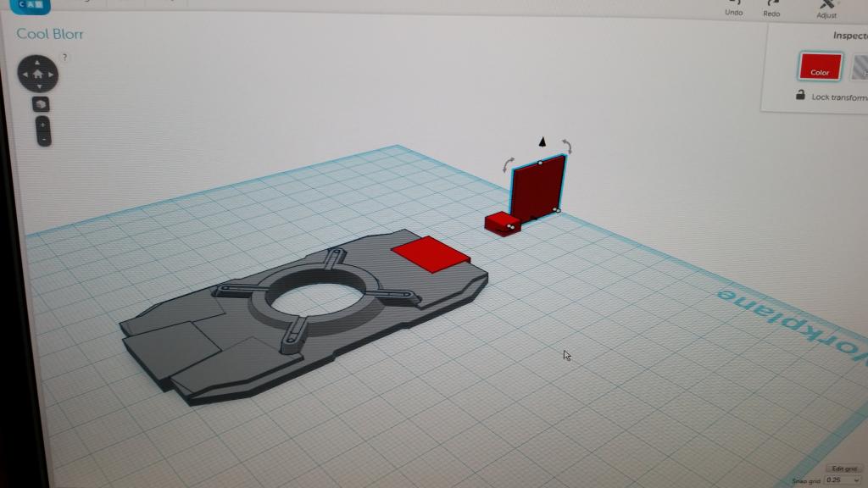Click the Lock transformation label
This screenshot has width=868, height=488.
839,97
